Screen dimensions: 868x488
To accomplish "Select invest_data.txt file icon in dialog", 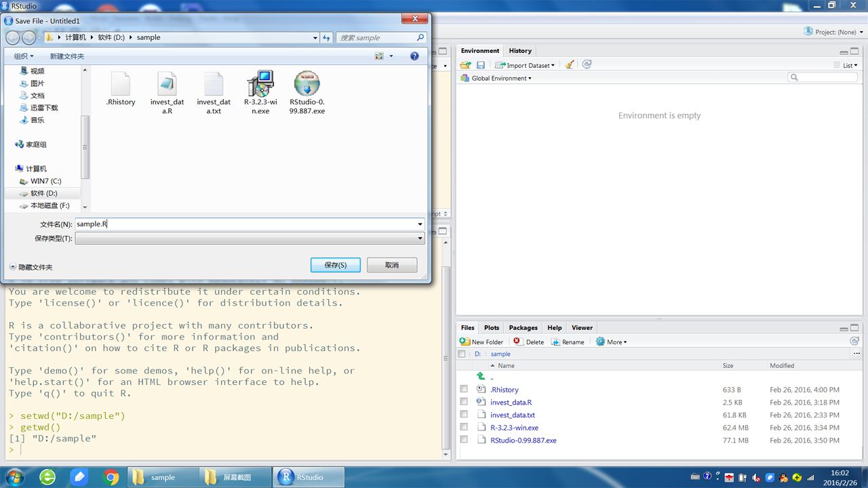I will pos(214,84).
